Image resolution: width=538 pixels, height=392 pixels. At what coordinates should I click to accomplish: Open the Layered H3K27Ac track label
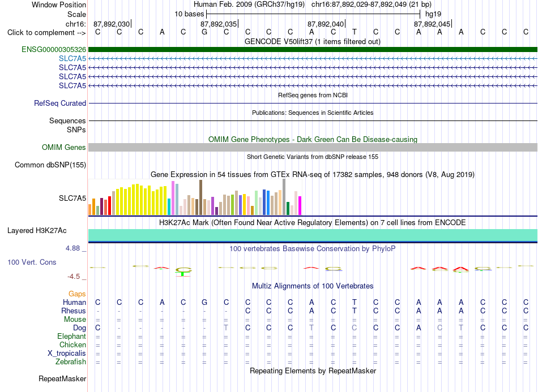coord(37,231)
